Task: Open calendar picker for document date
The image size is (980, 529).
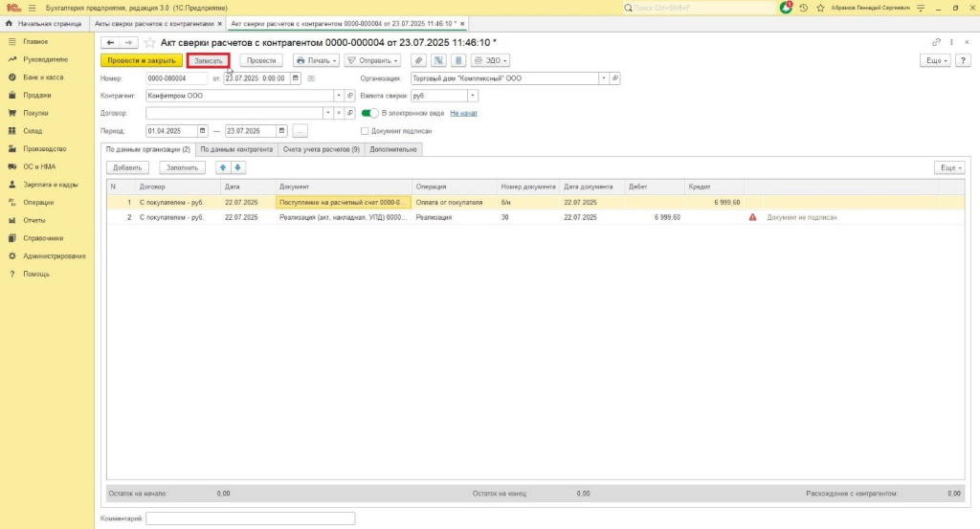Action: click(296, 78)
